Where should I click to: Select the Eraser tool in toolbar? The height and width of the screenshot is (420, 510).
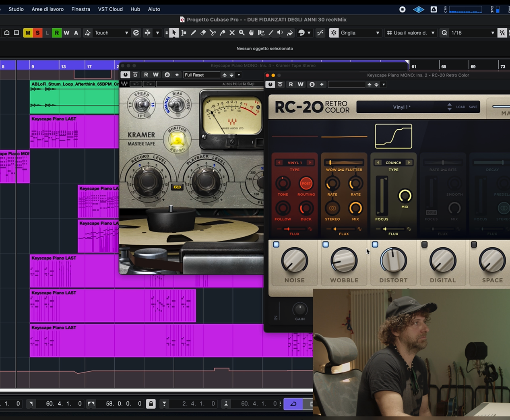(x=203, y=33)
